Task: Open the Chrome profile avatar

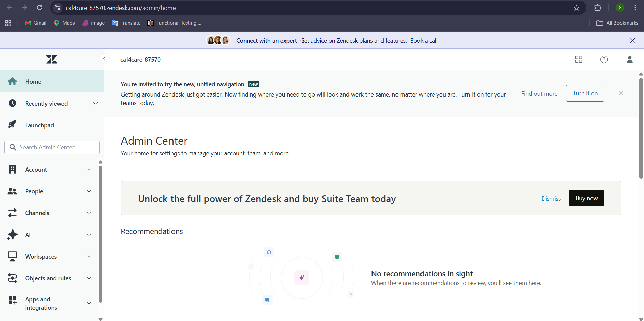Action: [620, 8]
